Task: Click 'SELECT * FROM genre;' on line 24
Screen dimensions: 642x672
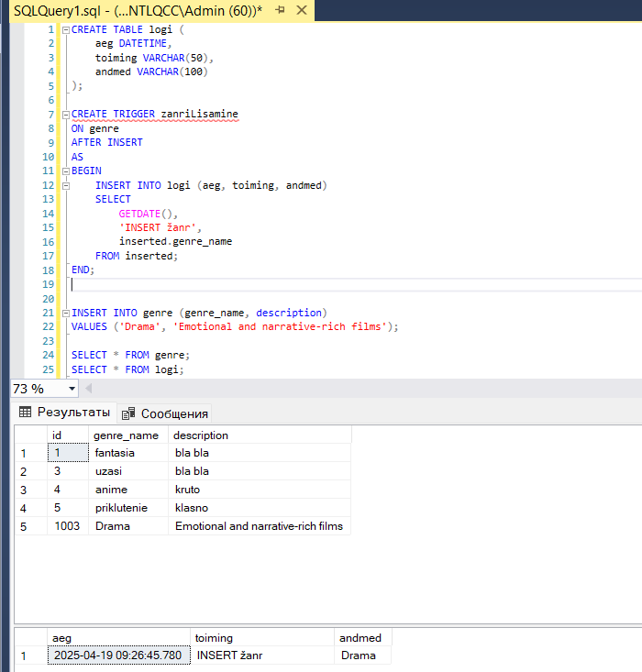Action: click(130, 355)
